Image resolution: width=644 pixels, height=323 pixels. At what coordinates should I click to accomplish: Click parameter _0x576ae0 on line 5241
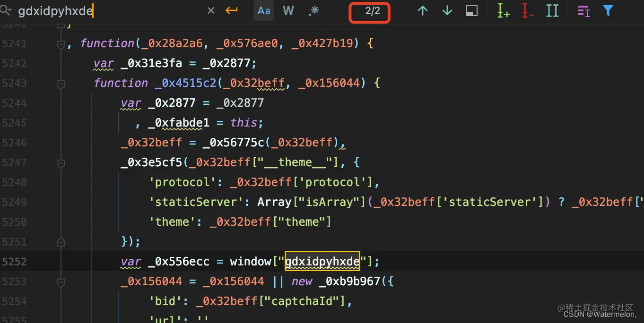coord(247,43)
